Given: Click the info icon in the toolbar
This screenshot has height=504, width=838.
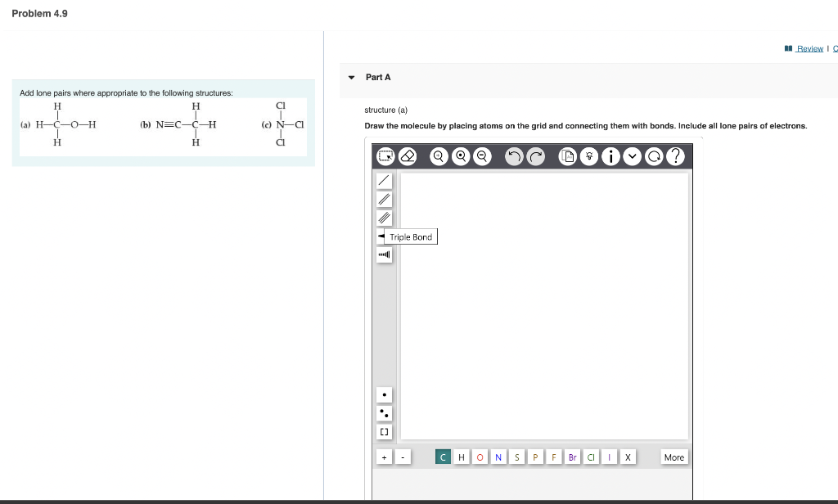Looking at the screenshot, I should point(611,155).
